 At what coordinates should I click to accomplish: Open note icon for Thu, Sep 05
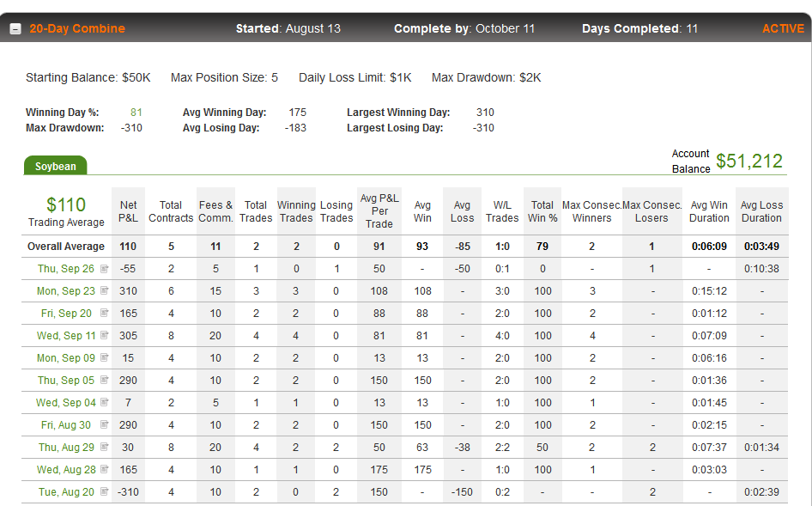pyautogui.click(x=105, y=380)
